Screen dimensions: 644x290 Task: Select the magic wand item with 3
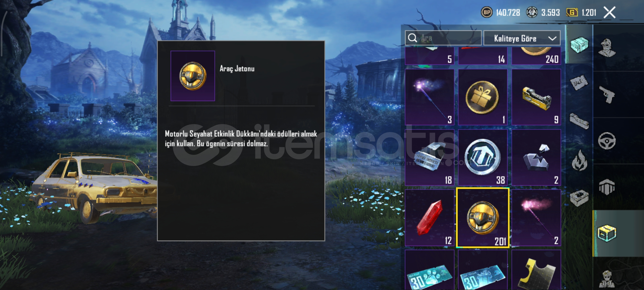coord(429,97)
